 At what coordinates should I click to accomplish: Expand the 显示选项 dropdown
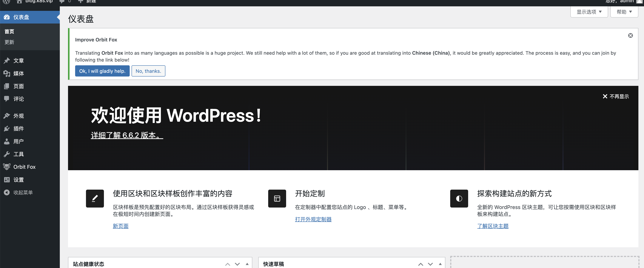point(589,12)
